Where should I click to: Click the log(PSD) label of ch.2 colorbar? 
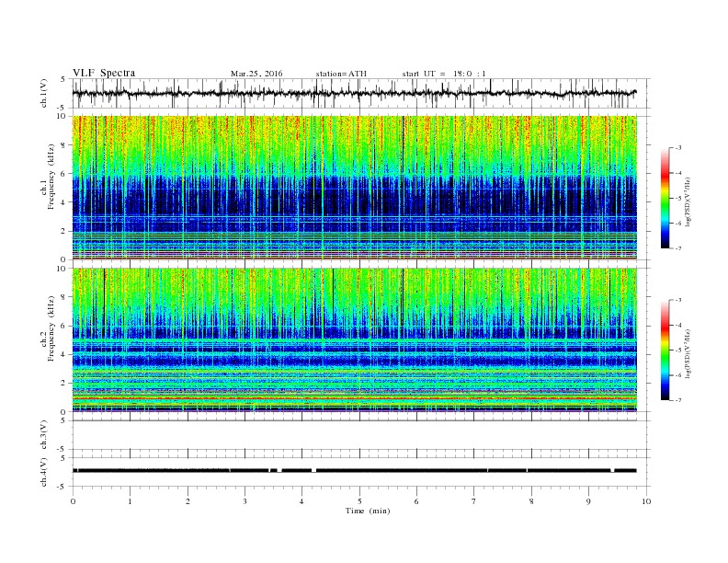click(x=688, y=353)
